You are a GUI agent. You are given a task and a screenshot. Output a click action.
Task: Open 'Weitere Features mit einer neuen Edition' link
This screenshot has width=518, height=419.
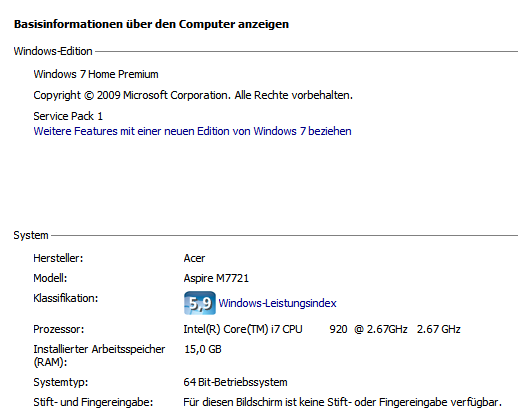coord(192,131)
